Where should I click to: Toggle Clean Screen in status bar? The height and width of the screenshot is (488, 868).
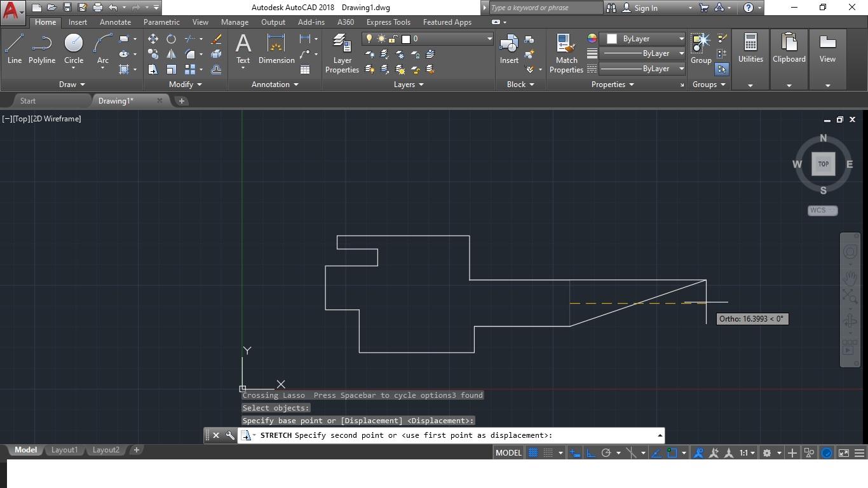(844, 453)
